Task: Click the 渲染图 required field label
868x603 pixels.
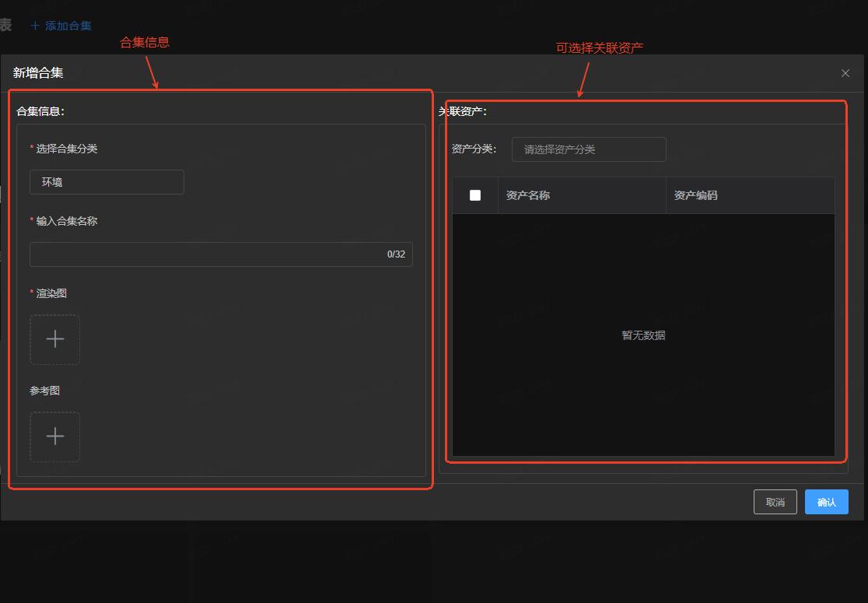Action: [51, 293]
